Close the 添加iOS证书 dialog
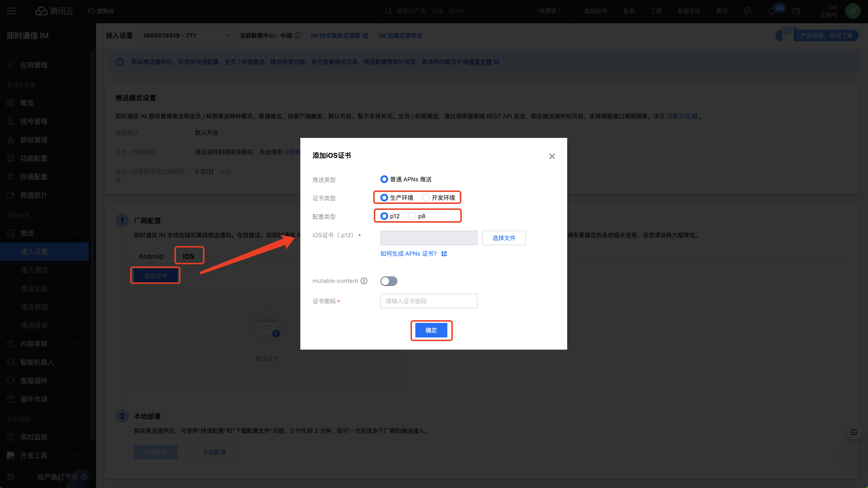Image resolution: width=868 pixels, height=488 pixels. coord(552,157)
